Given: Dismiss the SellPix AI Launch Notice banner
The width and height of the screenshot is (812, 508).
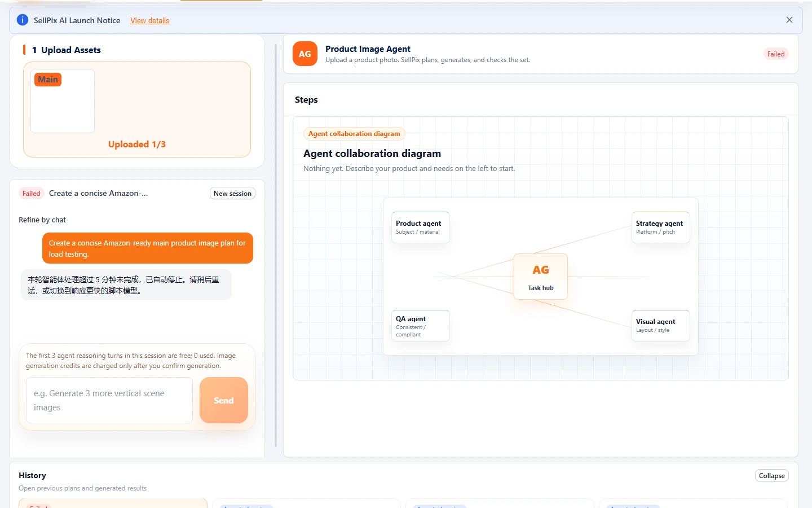Looking at the screenshot, I should pos(789,20).
